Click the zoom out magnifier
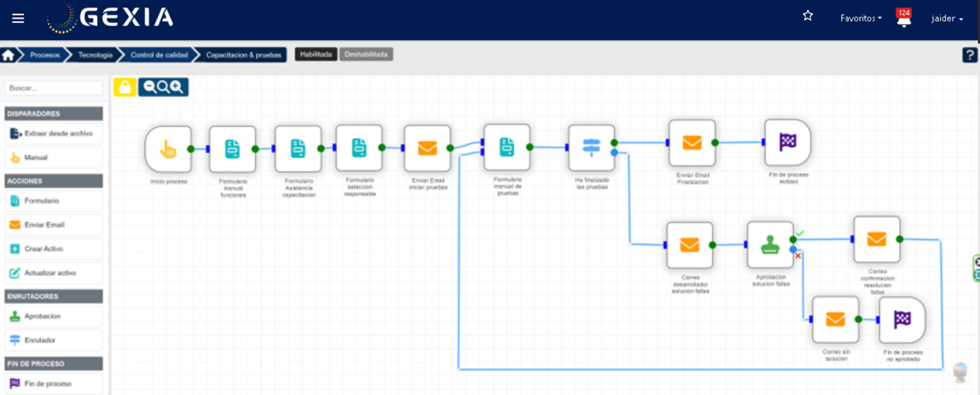The height and width of the screenshot is (395, 980). click(150, 87)
